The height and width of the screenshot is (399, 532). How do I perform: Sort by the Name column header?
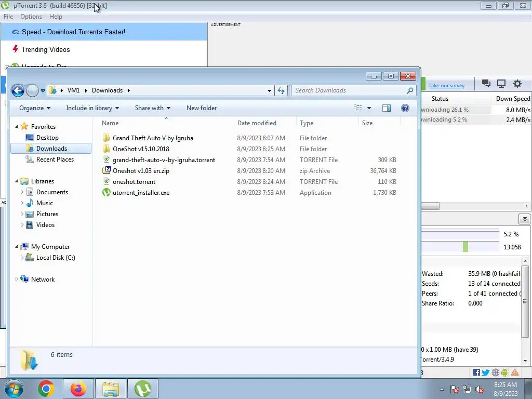[166, 123]
